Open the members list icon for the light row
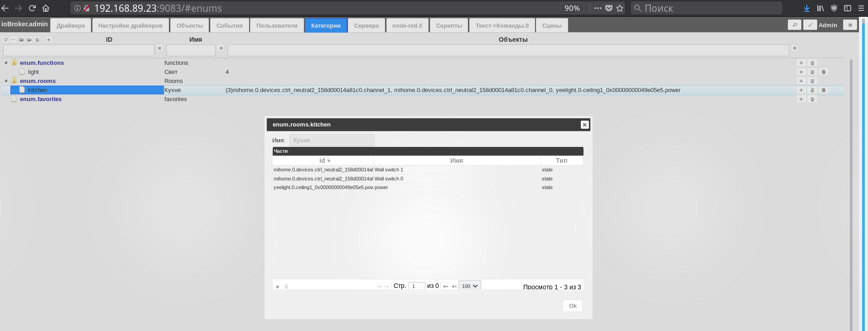 824,72
